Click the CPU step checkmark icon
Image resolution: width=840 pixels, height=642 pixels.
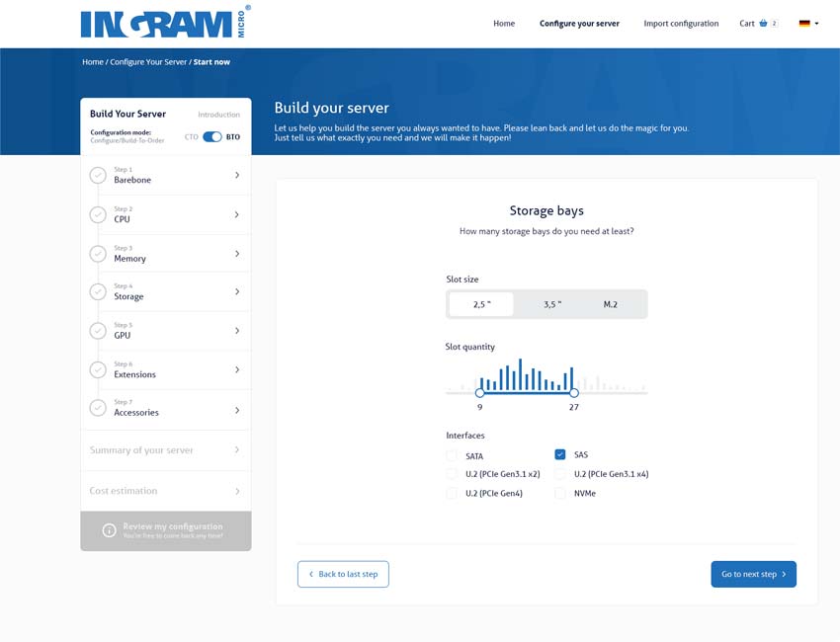[98, 214]
